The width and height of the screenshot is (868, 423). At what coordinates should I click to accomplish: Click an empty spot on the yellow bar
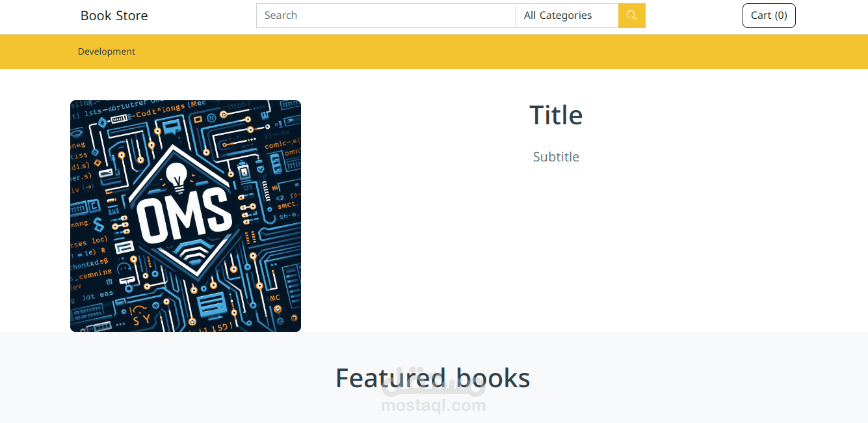(x=455, y=51)
